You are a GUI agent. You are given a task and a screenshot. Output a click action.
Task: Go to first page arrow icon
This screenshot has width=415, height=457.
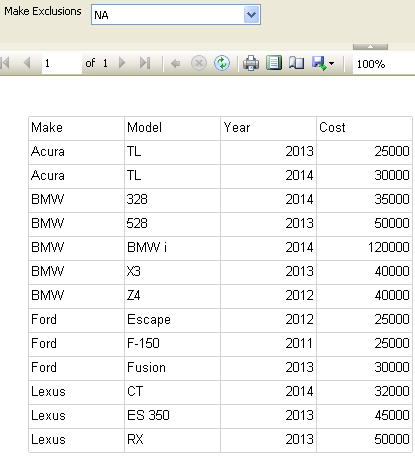click(5, 63)
